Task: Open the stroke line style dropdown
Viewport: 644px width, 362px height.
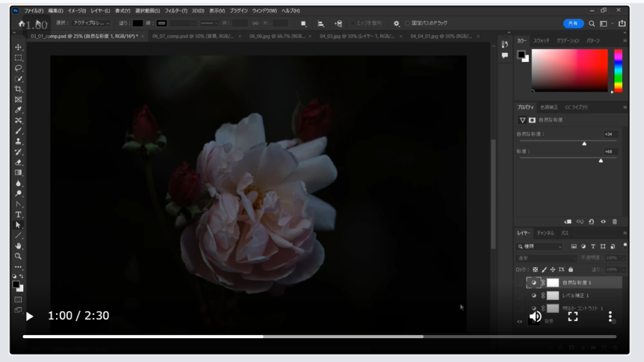Action: [209, 23]
